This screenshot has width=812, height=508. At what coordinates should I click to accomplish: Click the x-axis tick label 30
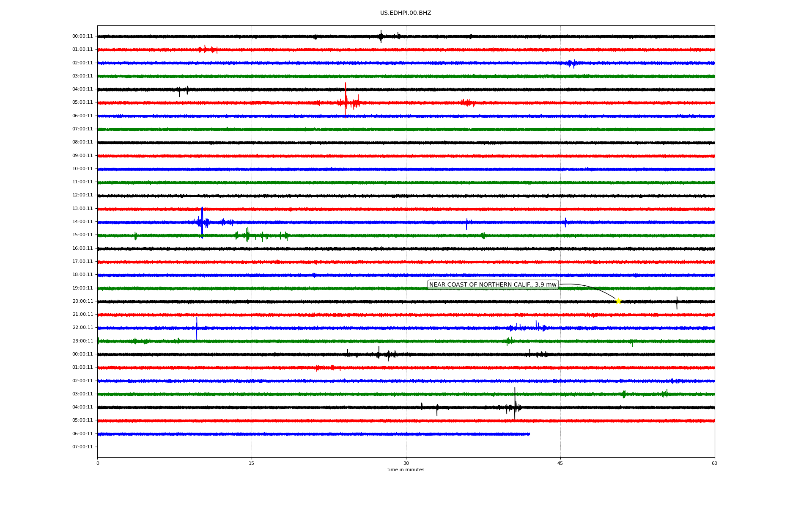pyautogui.click(x=406, y=463)
